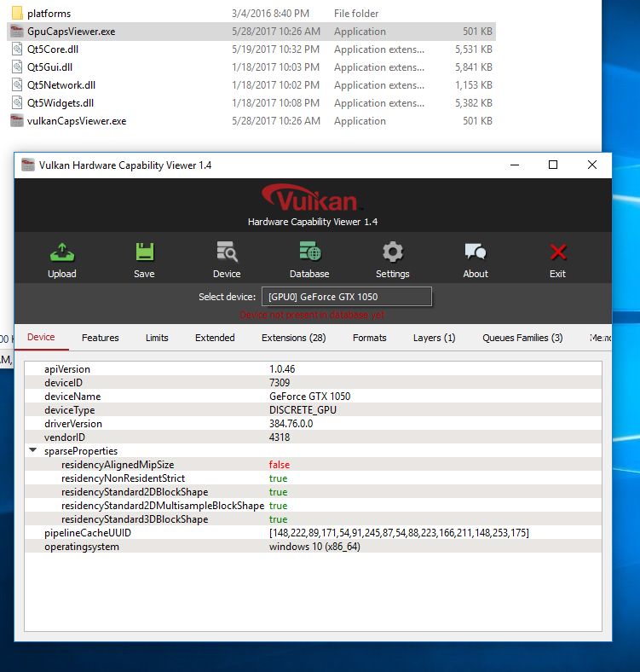Click the platforms folder name
Viewport: 640px width, 672px height.
pyautogui.click(x=49, y=14)
